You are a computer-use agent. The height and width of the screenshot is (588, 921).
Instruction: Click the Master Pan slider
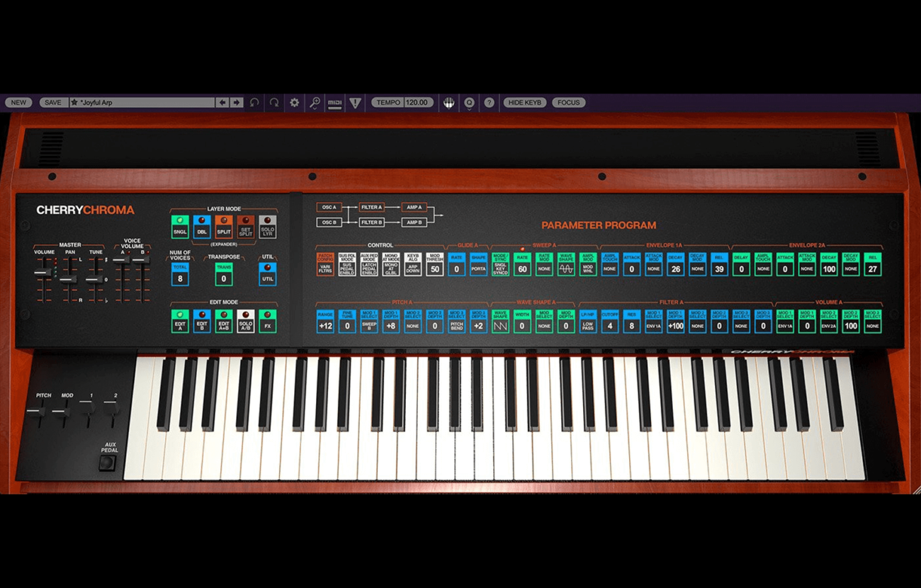69,280
